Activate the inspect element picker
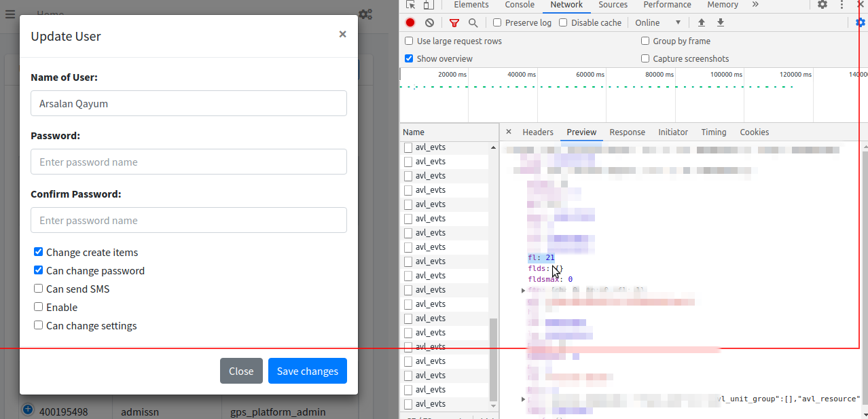The image size is (868, 419). click(411, 5)
